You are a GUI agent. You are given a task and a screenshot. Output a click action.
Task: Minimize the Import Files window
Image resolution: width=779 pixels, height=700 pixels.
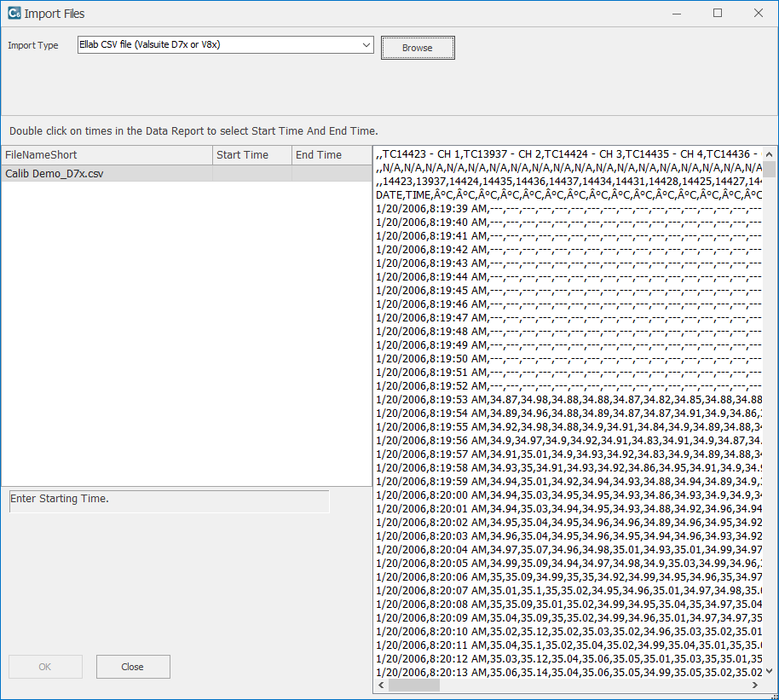click(x=677, y=14)
